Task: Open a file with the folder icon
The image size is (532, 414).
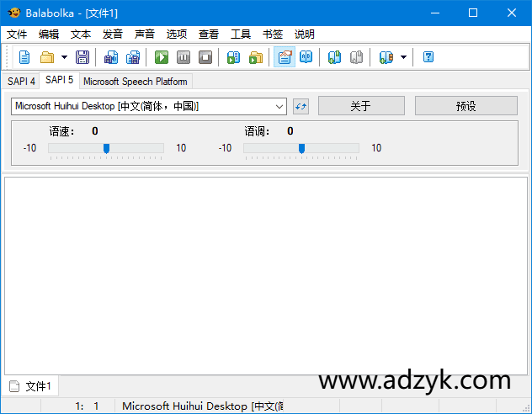Action: [x=47, y=57]
